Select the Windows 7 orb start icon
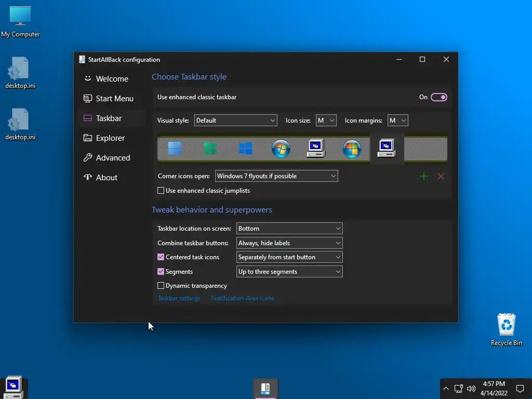This screenshot has width=532, height=399. pos(281,148)
